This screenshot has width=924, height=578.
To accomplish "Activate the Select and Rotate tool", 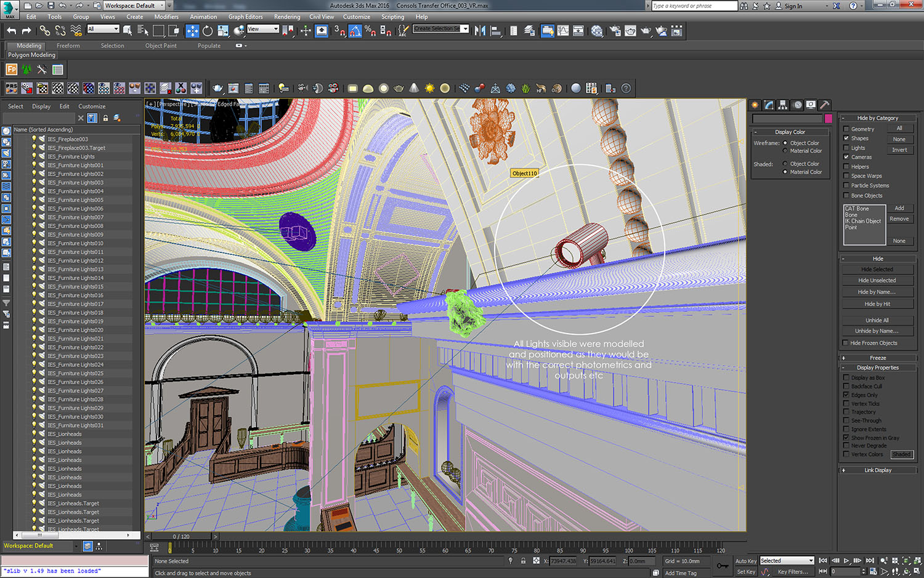I will (x=208, y=31).
